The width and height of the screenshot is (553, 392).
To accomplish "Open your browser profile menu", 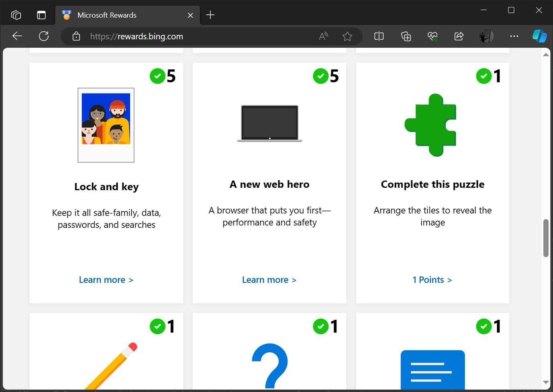I will coord(486,36).
